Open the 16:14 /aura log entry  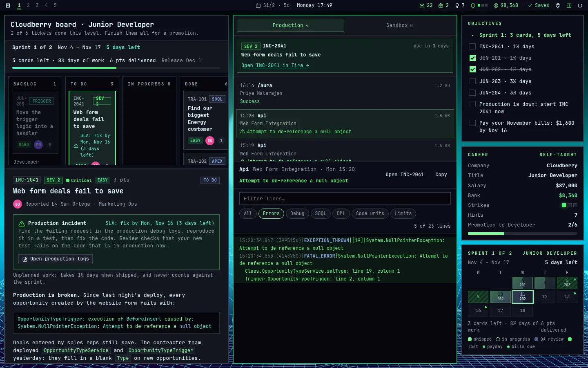pos(345,93)
